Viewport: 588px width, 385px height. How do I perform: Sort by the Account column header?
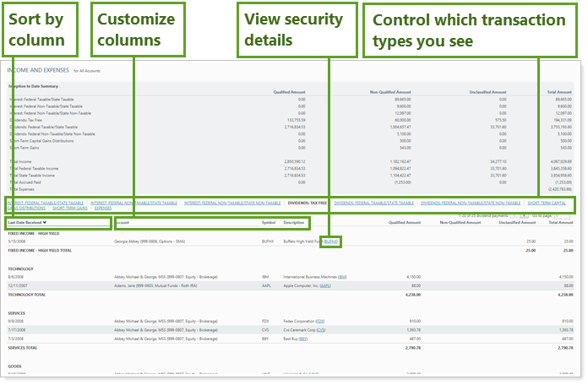tap(122, 223)
